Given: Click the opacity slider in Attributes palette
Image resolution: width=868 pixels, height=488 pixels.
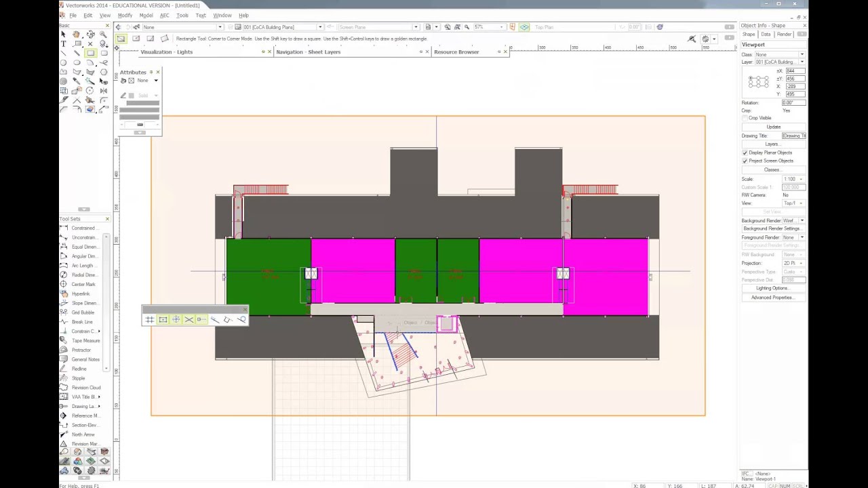Looking at the screenshot, I should pyautogui.click(x=140, y=125).
